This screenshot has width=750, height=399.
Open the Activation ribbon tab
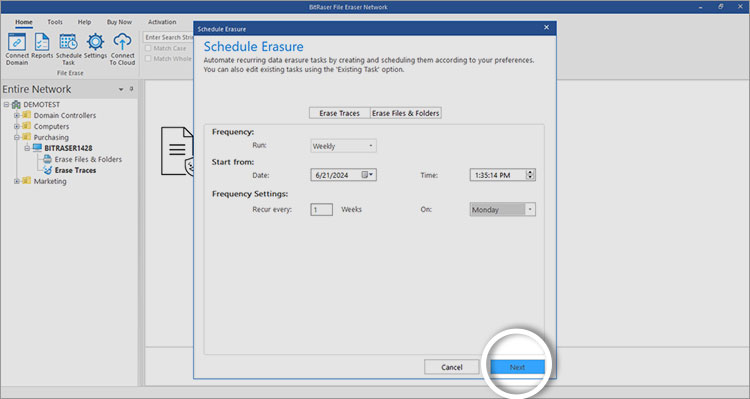point(162,22)
